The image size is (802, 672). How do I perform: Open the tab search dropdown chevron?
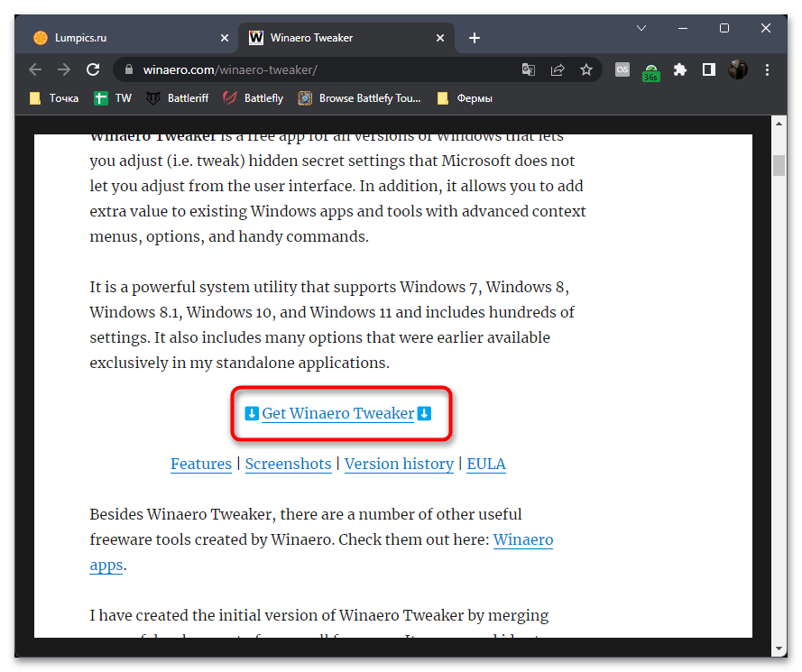click(641, 28)
